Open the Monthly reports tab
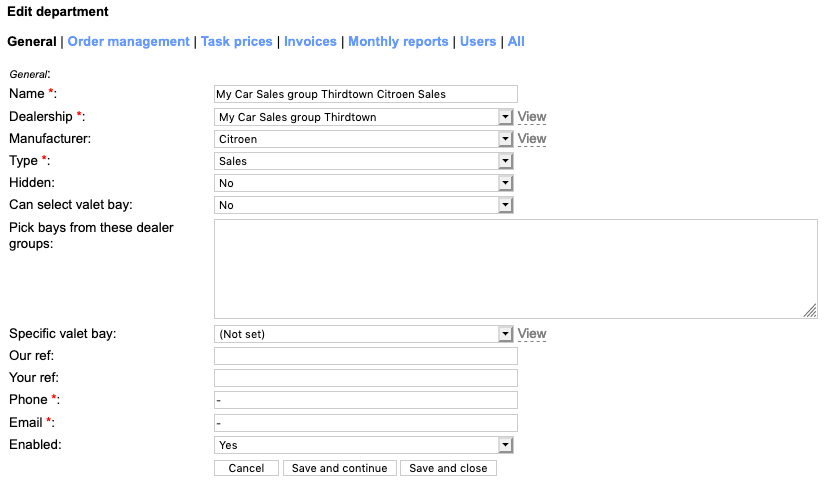Image resolution: width=832 pixels, height=481 pixels. point(398,42)
